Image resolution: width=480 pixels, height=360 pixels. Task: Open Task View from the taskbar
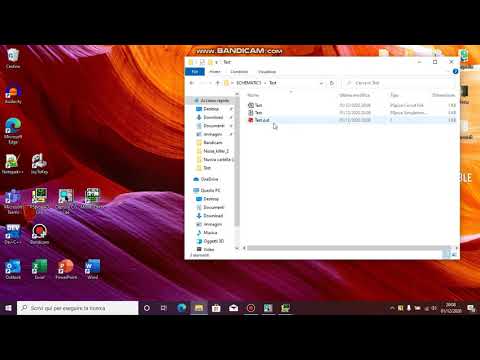164,308
